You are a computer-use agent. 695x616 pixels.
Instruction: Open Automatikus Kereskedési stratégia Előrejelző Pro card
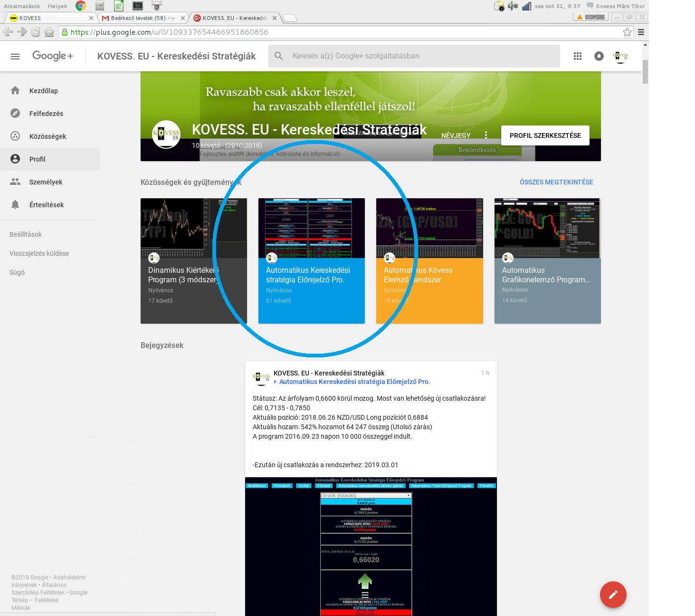312,261
